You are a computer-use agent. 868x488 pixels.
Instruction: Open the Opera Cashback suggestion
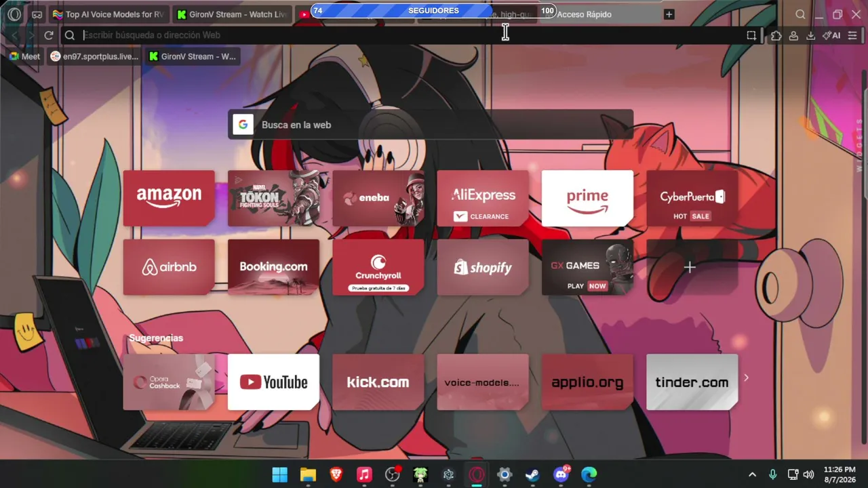click(x=169, y=382)
